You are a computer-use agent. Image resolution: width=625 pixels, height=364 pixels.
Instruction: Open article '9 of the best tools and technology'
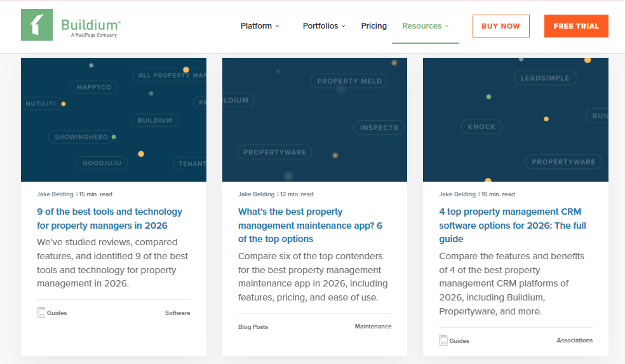110,219
